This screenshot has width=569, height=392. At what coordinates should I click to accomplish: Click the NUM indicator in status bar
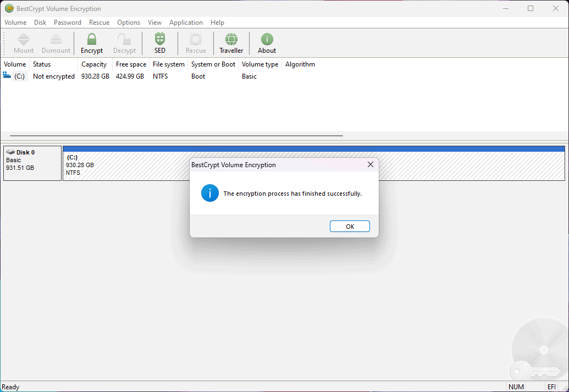pos(516,387)
